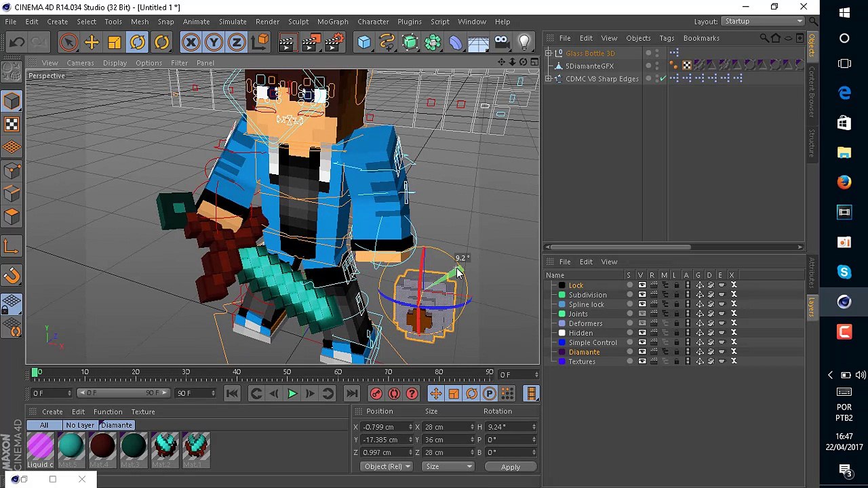Open the MoGraph menu
Image resolution: width=868 pixels, height=488 pixels.
pos(333,22)
